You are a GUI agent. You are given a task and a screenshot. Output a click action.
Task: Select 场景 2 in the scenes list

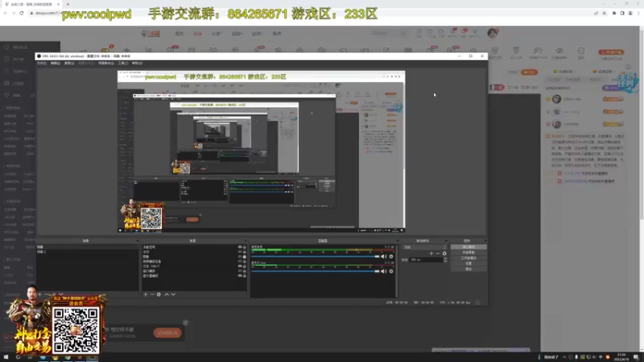point(42,252)
